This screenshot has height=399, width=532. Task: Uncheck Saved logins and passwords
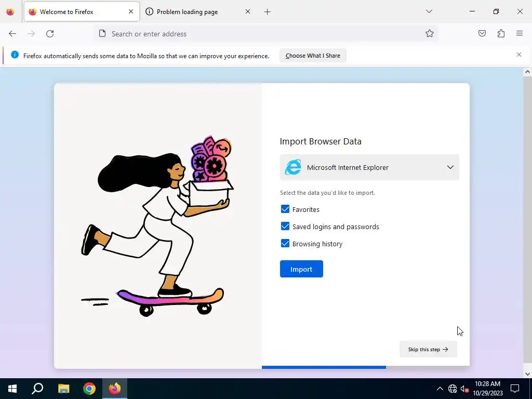click(285, 227)
